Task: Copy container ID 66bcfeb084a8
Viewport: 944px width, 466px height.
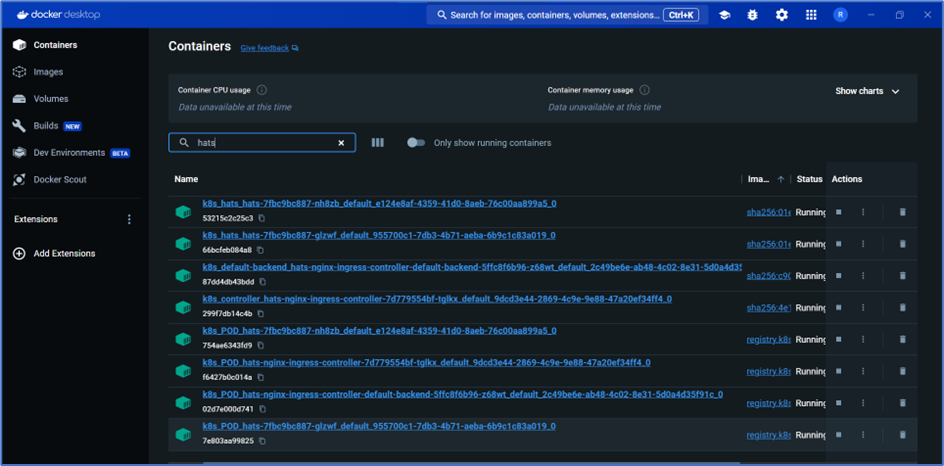Action: point(260,250)
